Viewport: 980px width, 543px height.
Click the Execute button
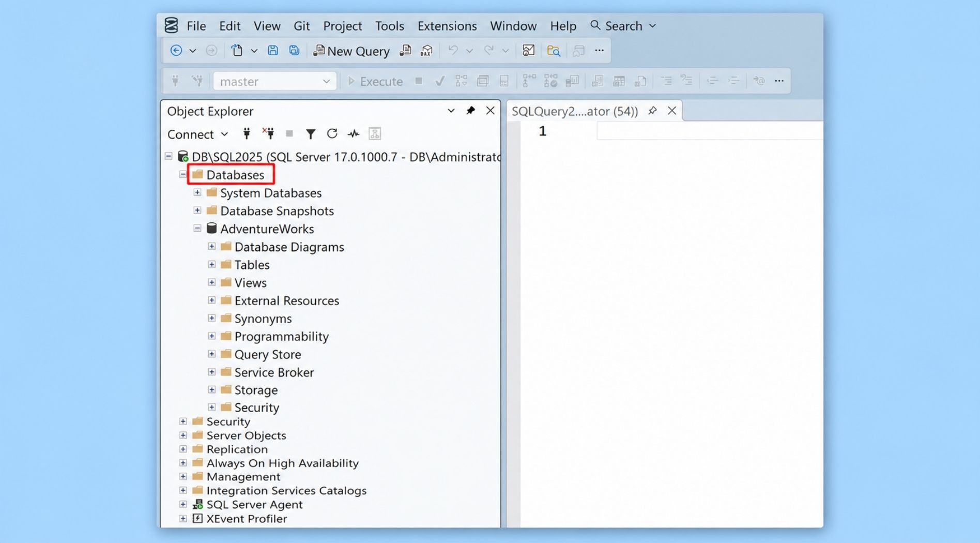(x=375, y=81)
